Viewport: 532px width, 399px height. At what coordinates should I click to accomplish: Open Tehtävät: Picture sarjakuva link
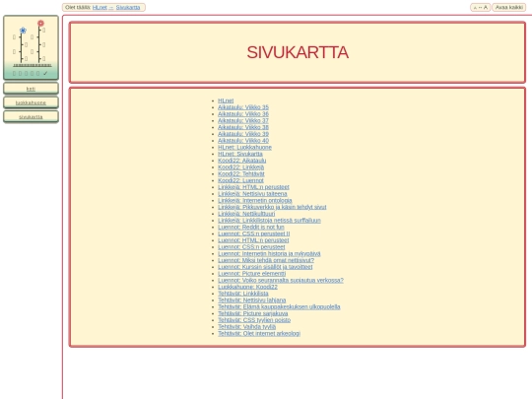click(x=253, y=313)
